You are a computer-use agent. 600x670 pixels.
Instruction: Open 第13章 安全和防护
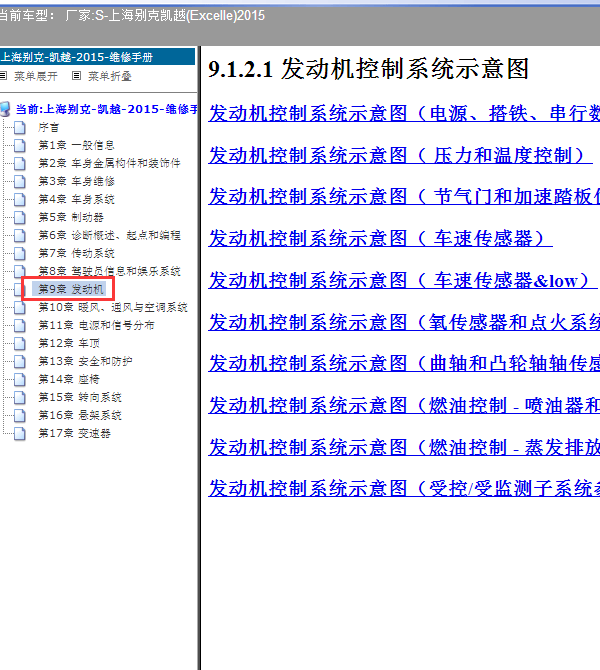[85, 361]
